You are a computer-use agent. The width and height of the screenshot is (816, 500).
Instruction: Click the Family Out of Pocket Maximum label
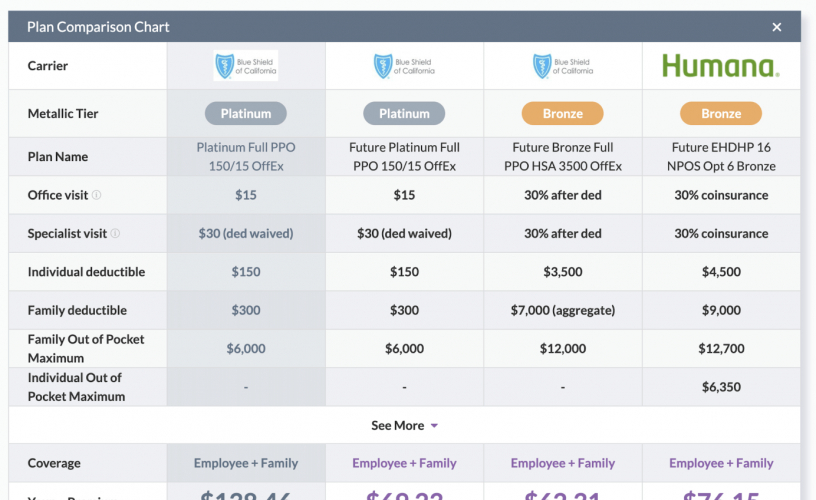click(86, 349)
